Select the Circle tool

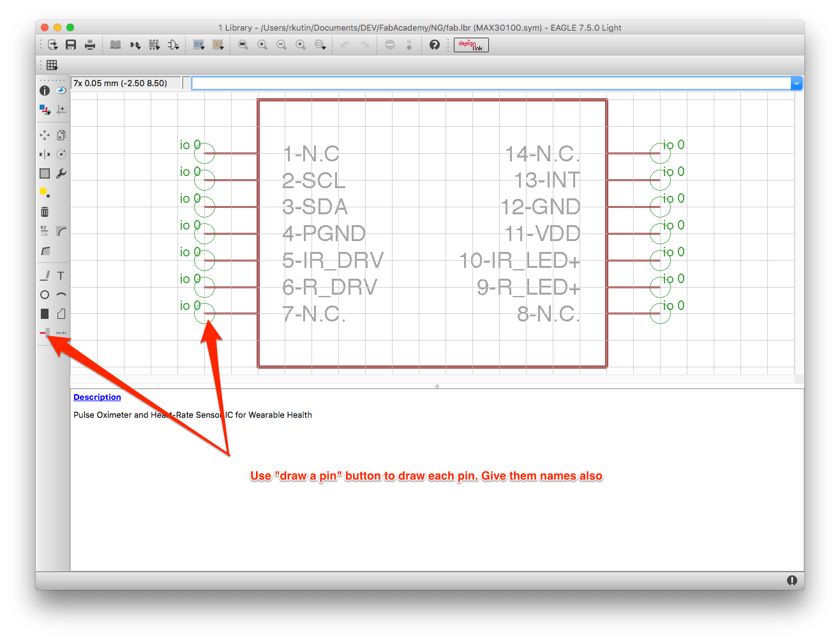pyautogui.click(x=45, y=295)
